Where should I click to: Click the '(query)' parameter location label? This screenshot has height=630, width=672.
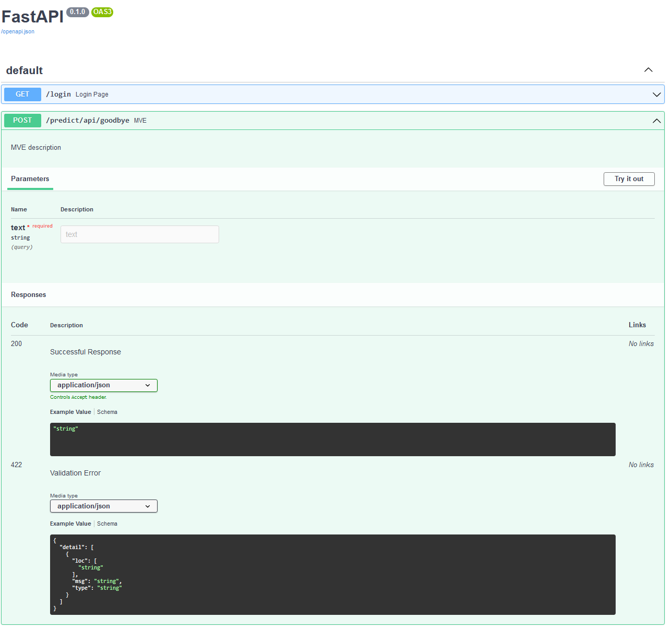coord(22,247)
